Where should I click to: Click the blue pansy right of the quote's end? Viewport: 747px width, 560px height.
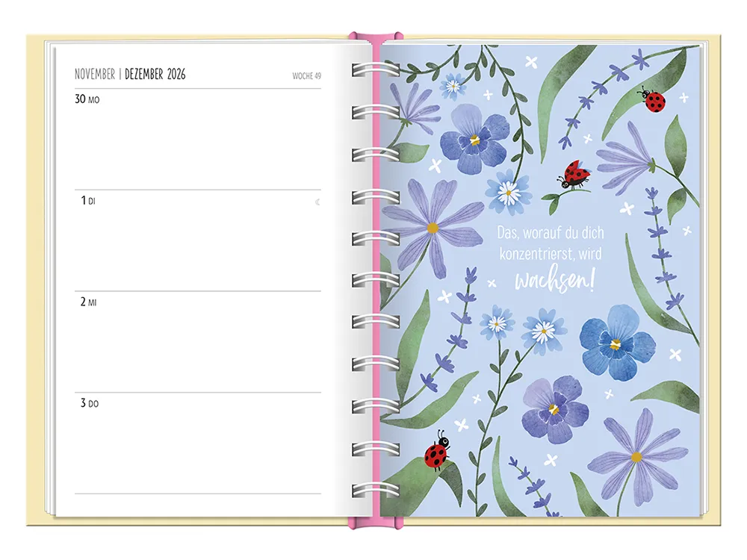pos(617,343)
